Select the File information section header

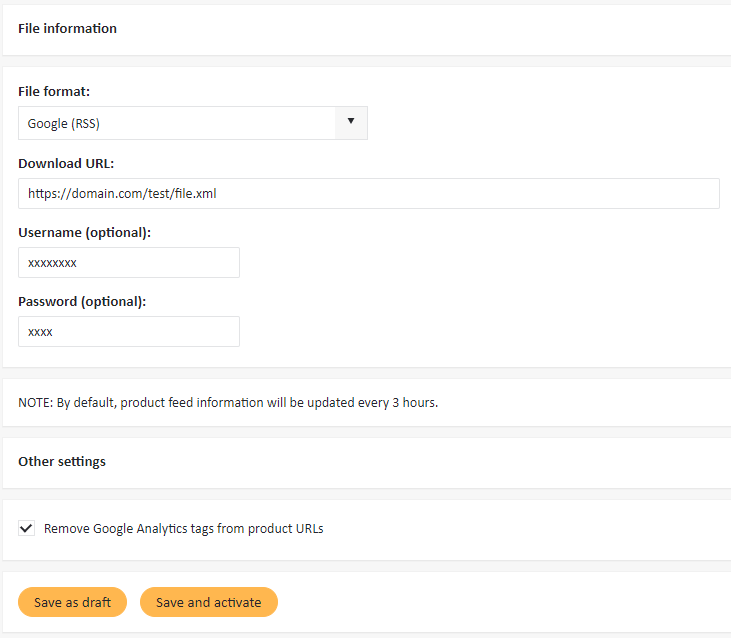point(68,28)
